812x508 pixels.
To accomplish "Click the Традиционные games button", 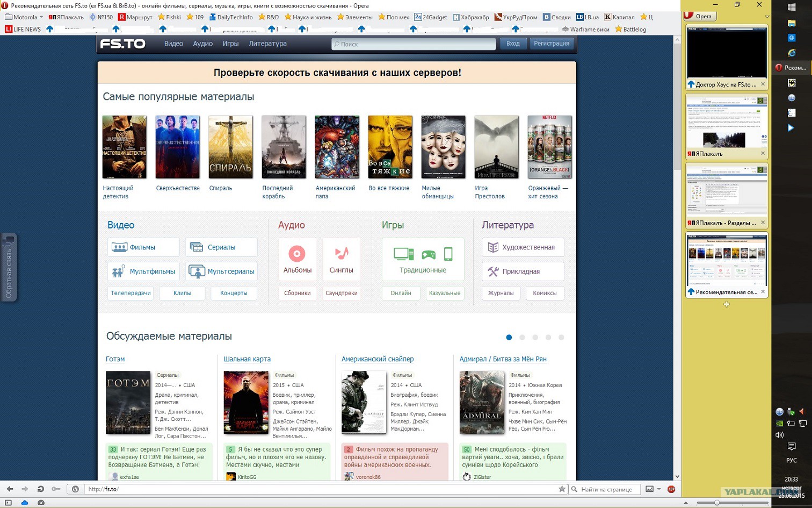I will tap(423, 259).
